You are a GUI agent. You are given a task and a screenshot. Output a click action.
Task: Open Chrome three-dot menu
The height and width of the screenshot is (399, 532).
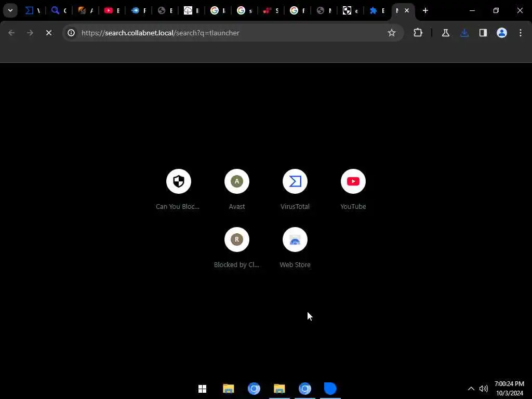(x=521, y=33)
